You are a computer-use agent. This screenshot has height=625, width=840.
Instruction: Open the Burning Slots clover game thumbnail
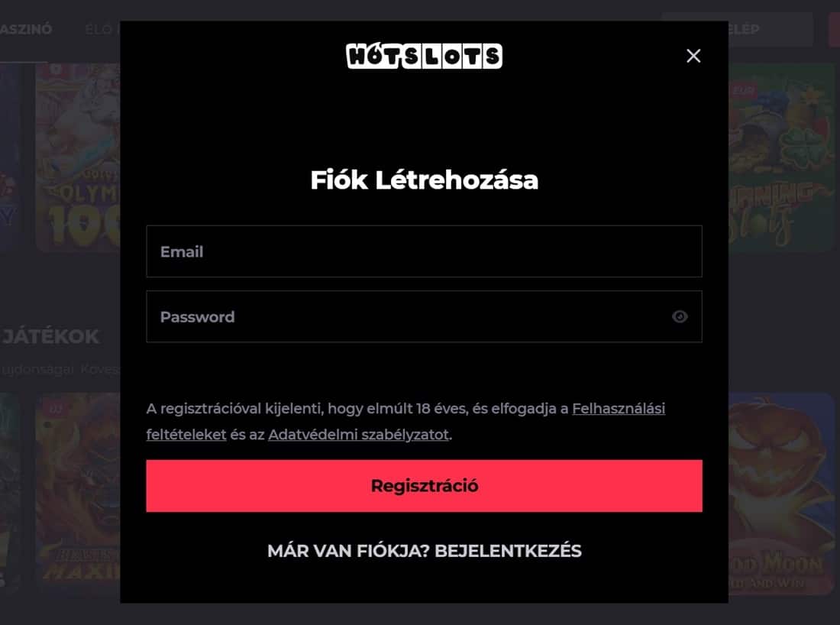(x=782, y=157)
